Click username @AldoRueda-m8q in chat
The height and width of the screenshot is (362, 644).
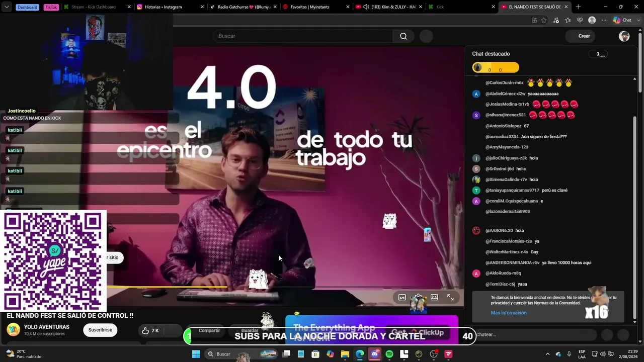click(x=503, y=274)
